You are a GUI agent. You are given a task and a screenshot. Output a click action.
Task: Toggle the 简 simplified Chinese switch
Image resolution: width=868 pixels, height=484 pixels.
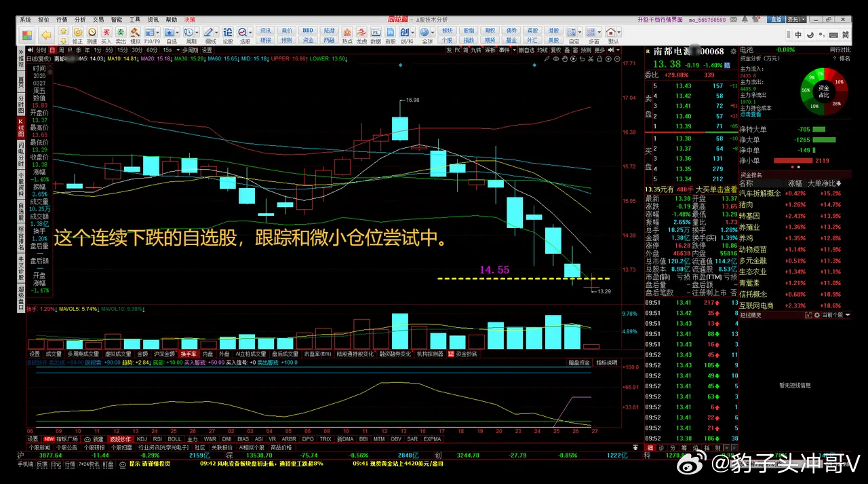pyautogui.click(x=846, y=35)
